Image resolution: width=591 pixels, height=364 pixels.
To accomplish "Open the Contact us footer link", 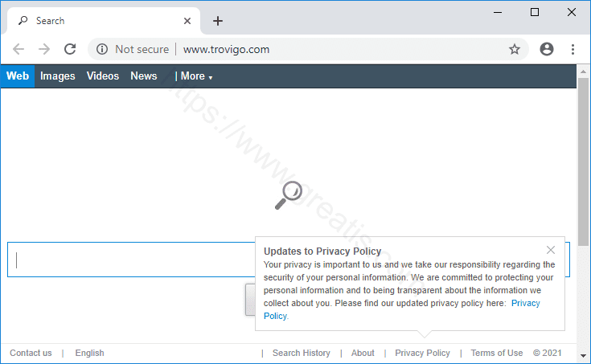I will click(x=31, y=353).
